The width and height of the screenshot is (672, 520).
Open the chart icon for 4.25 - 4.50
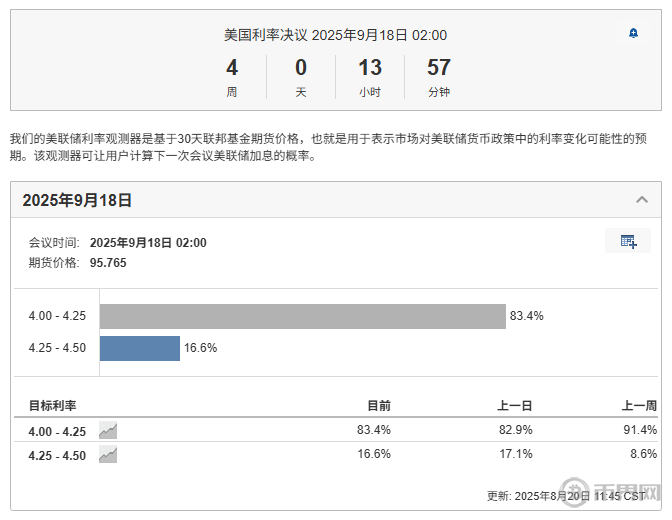[108, 455]
